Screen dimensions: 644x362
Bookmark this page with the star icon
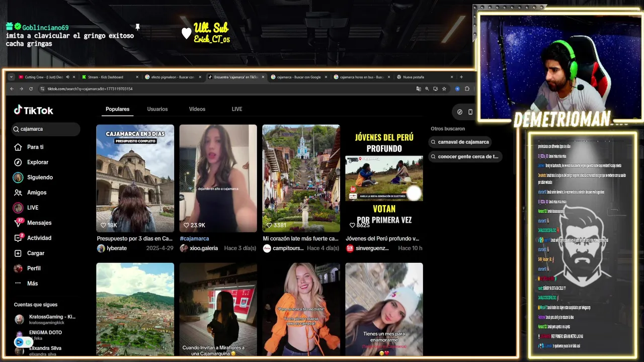click(x=444, y=88)
